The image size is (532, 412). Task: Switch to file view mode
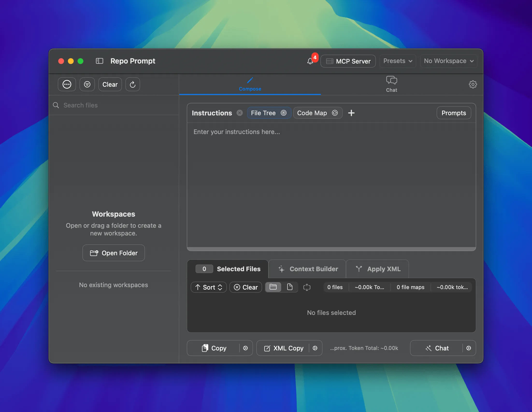290,287
